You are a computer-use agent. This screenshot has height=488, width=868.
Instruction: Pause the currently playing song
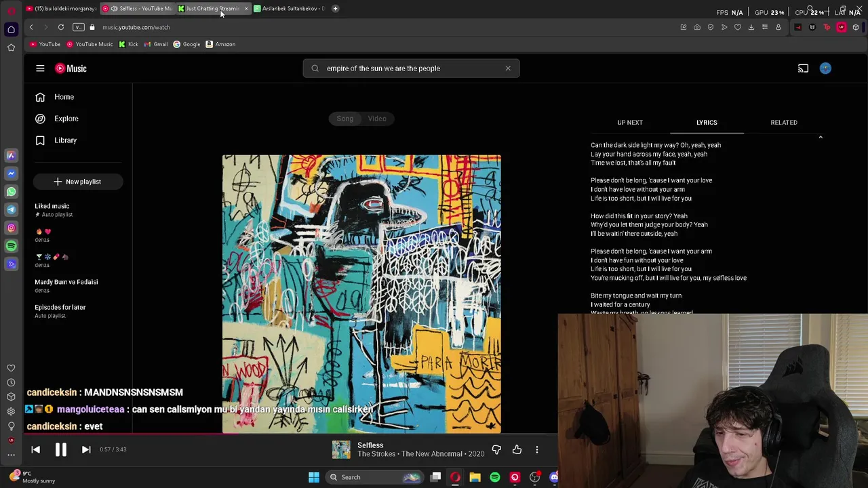click(60, 449)
